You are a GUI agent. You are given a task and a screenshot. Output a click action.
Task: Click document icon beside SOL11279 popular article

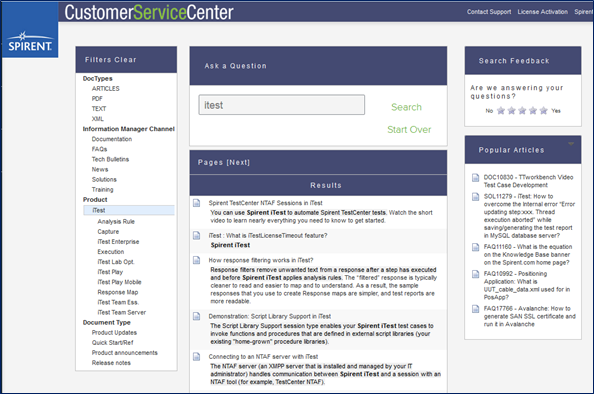point(475,197)
